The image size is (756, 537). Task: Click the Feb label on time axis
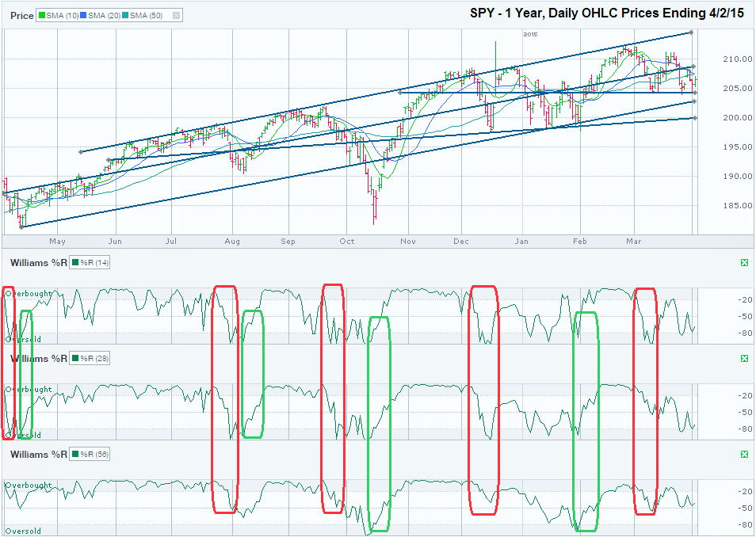[580, 241]
